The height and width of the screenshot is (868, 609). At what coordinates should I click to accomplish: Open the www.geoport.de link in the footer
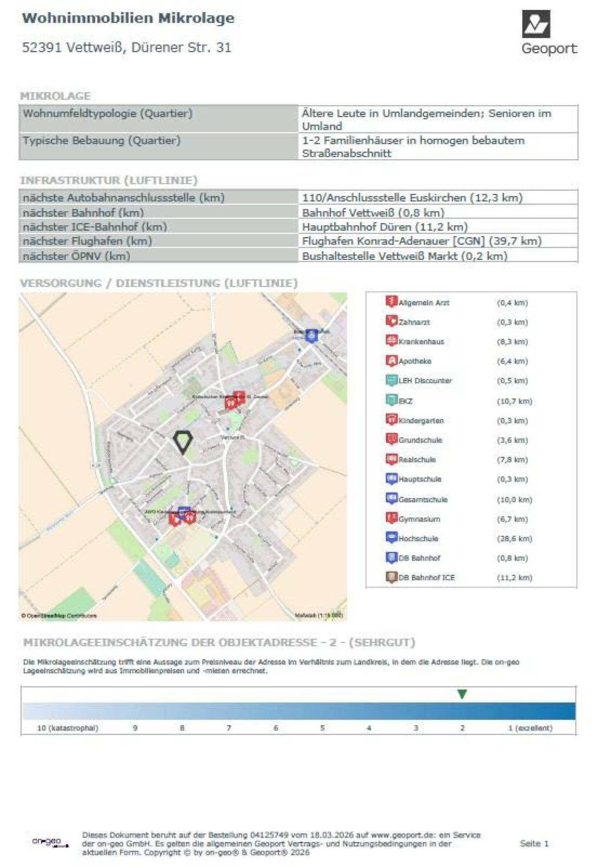point(403,835)
